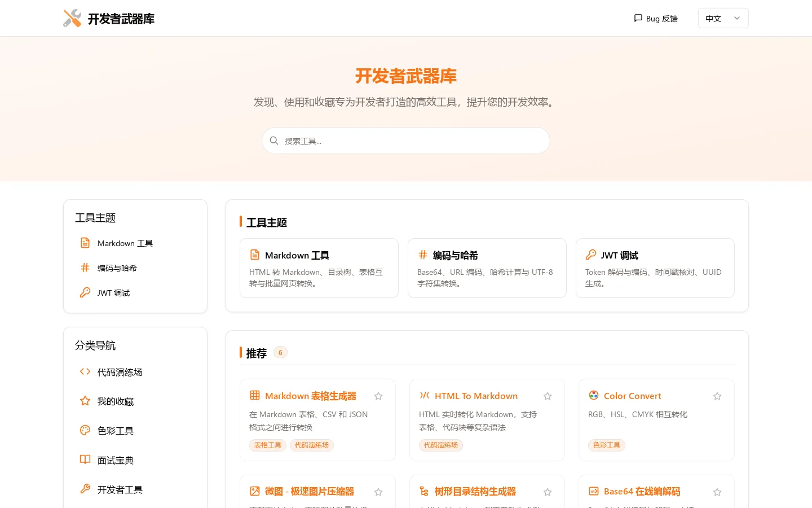Click the key icon beside sidebar JWT 调试
Viewport: 812px width, 508px height.
point(85,292)
